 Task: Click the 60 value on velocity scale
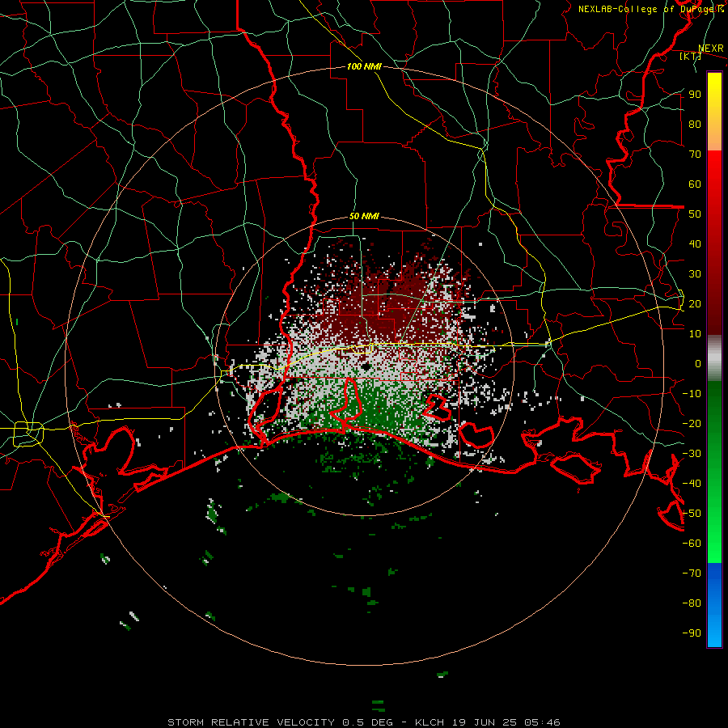[x=695, y=184]
